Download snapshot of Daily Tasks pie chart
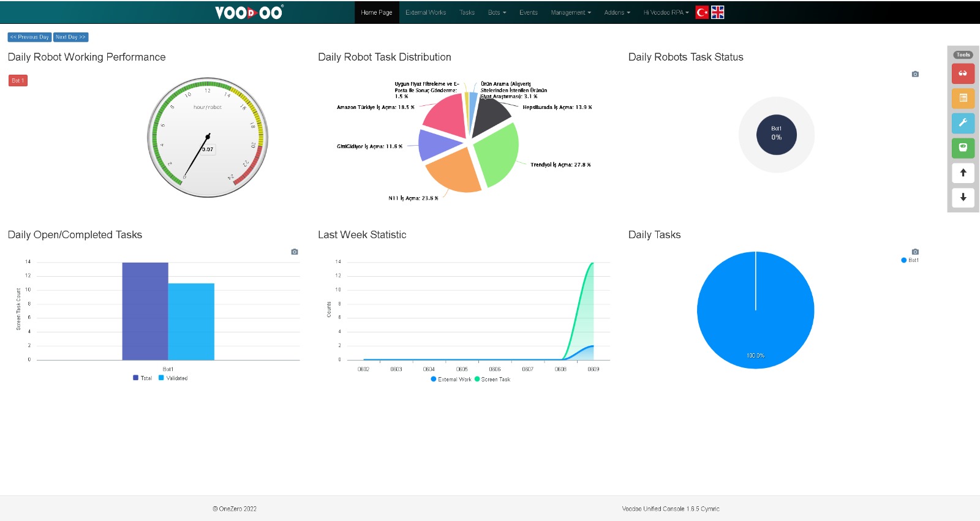The height and width of the screenshot is (521, 980). 915,252
